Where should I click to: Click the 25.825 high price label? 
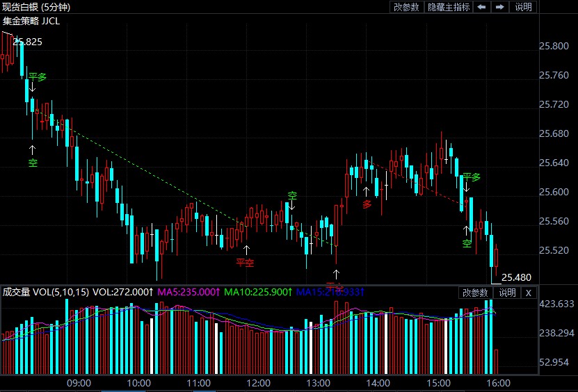tap(29, 42)
